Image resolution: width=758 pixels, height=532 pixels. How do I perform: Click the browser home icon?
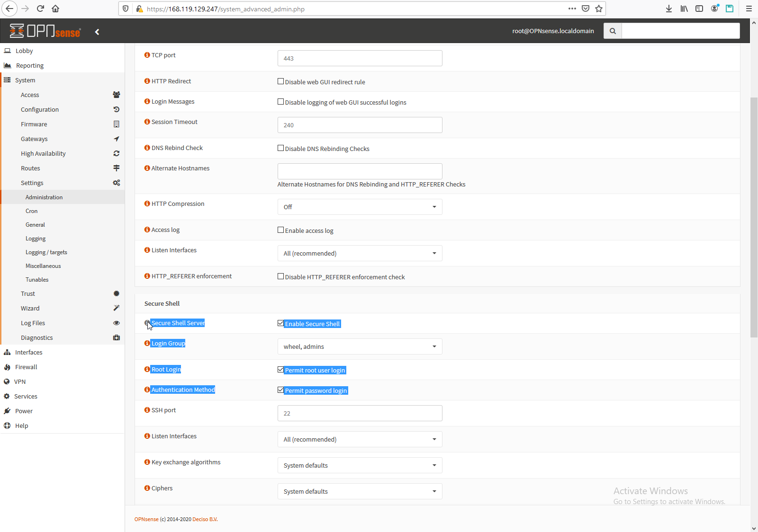tap(55, 9)
